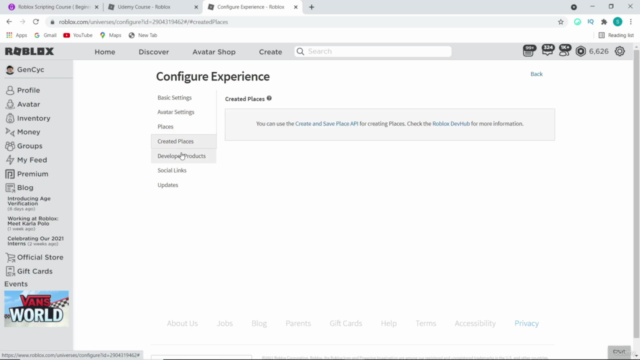Open the Roblox DevHub link
The image size is (640, 360).
click(x=451, y=124)
